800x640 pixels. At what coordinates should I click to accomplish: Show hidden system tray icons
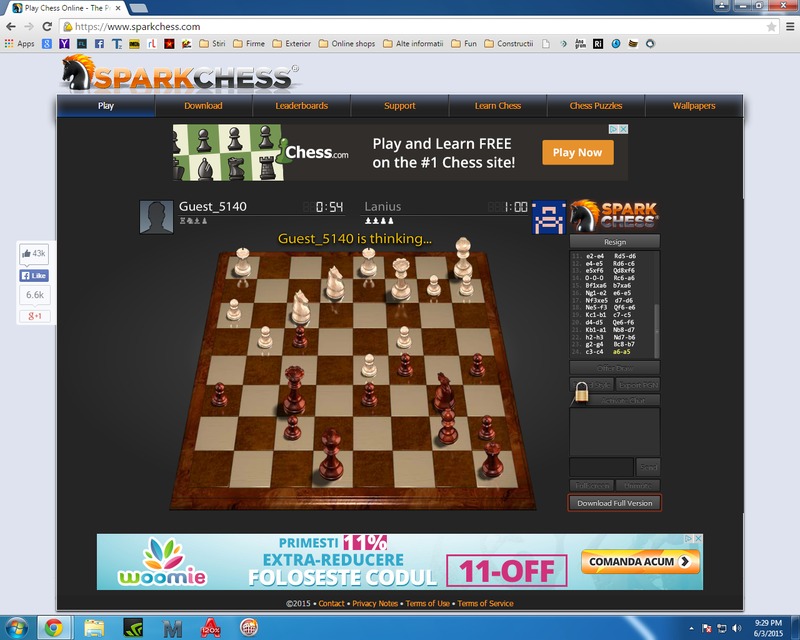pos(691,628)
